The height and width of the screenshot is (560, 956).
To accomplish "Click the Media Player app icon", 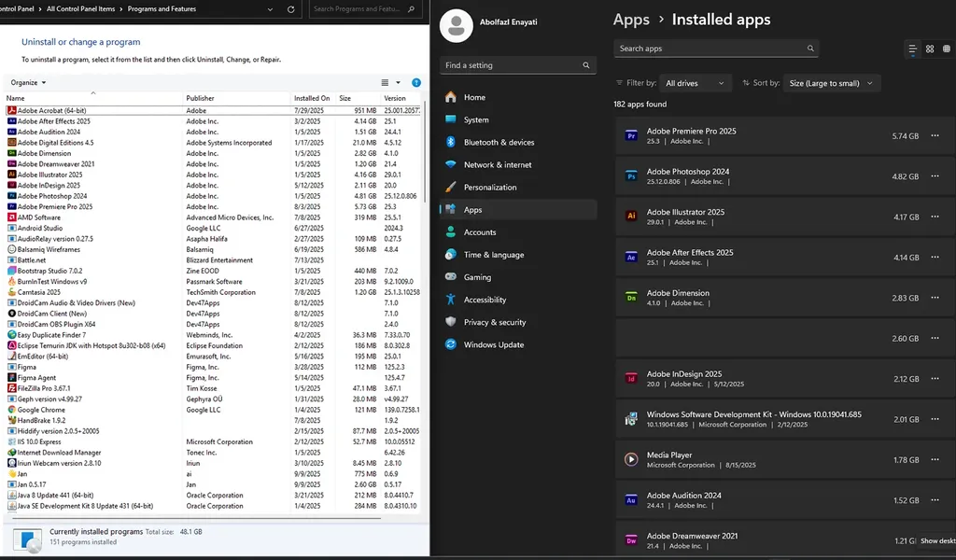I will 631,459.
